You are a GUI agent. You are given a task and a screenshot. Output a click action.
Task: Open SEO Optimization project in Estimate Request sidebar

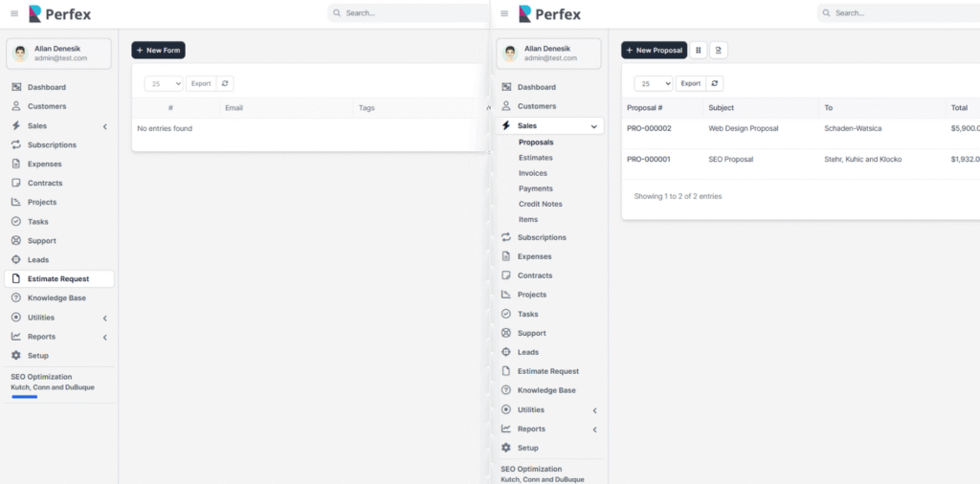[41, 377]
